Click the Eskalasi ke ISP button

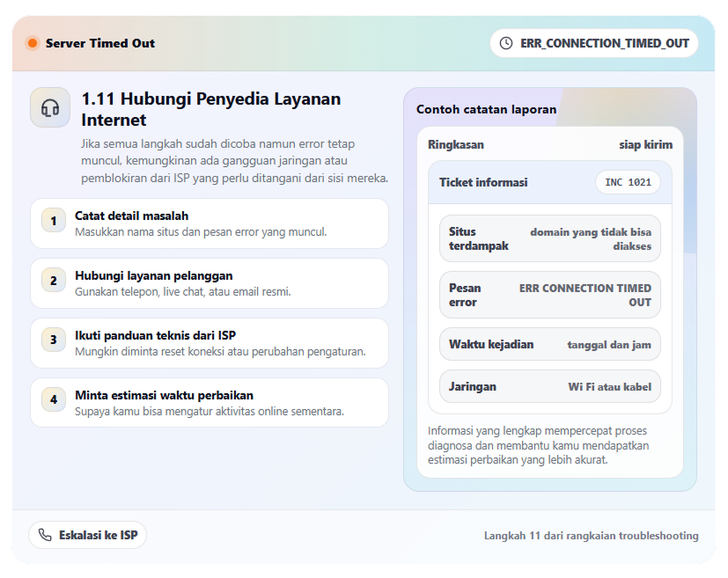87,535
